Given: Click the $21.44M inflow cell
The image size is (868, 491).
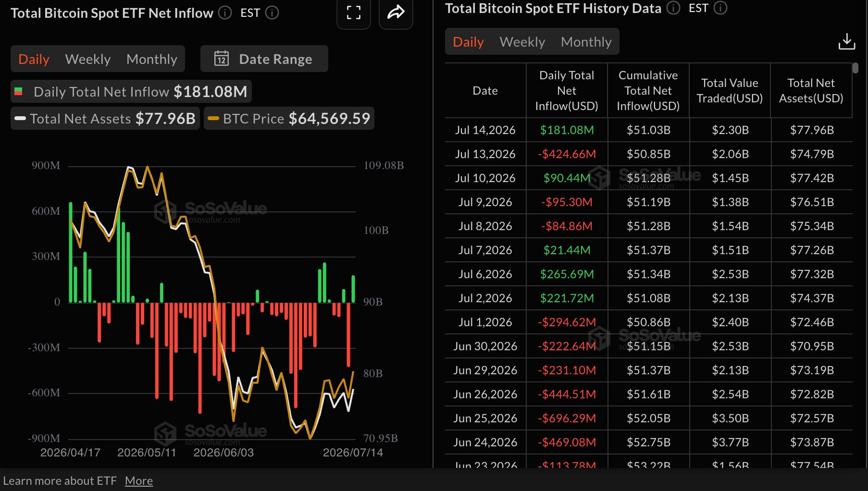Looking at the screenshot, I should tap(567, 250).
